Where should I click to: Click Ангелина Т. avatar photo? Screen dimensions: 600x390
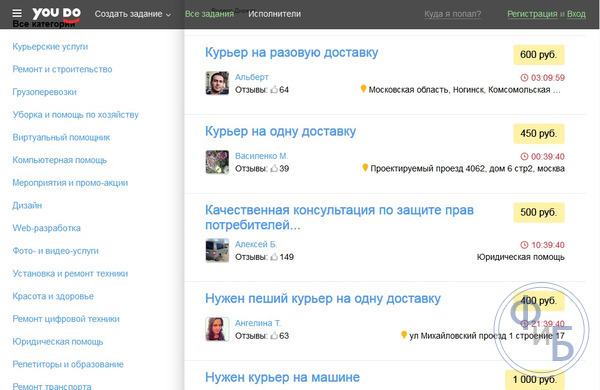217,329
